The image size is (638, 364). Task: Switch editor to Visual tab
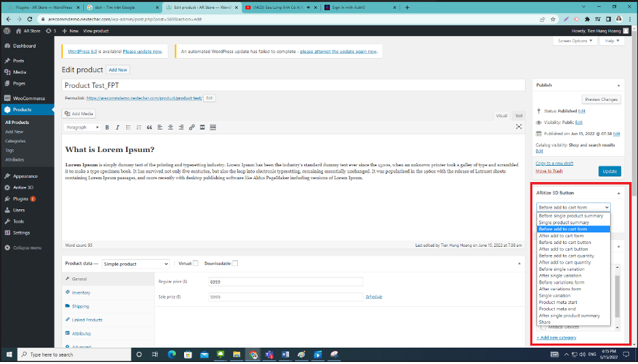[501, 116]
